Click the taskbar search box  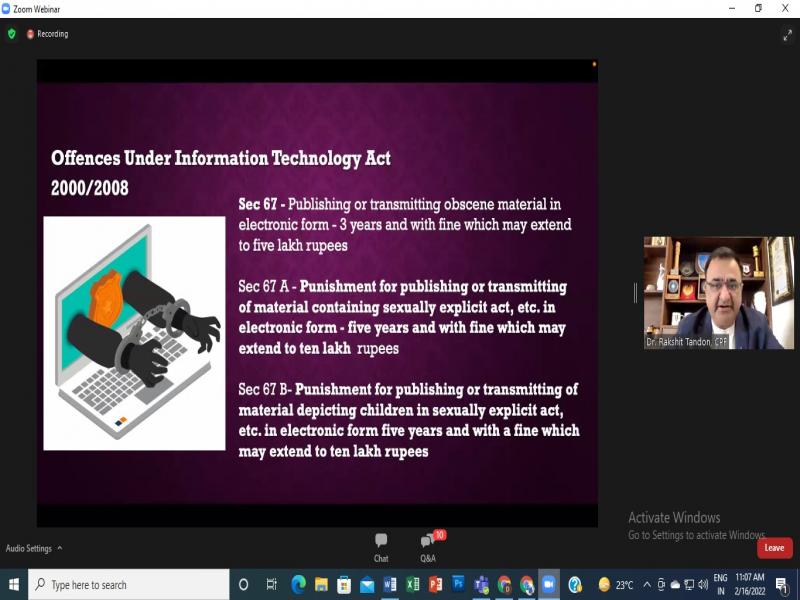tap(130, 585)
